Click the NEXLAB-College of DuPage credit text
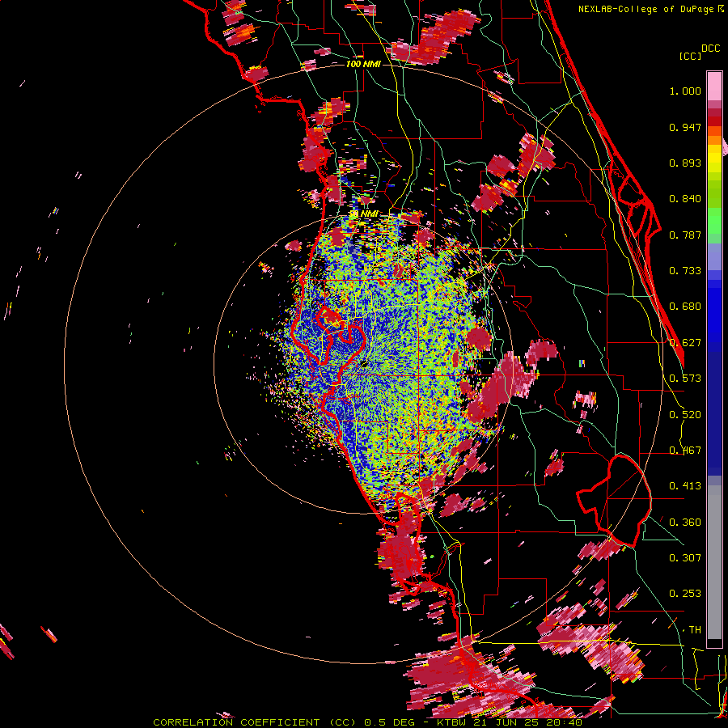Image resolution: width=728 pixels, height=728 pixels. (x=645, y=9)
